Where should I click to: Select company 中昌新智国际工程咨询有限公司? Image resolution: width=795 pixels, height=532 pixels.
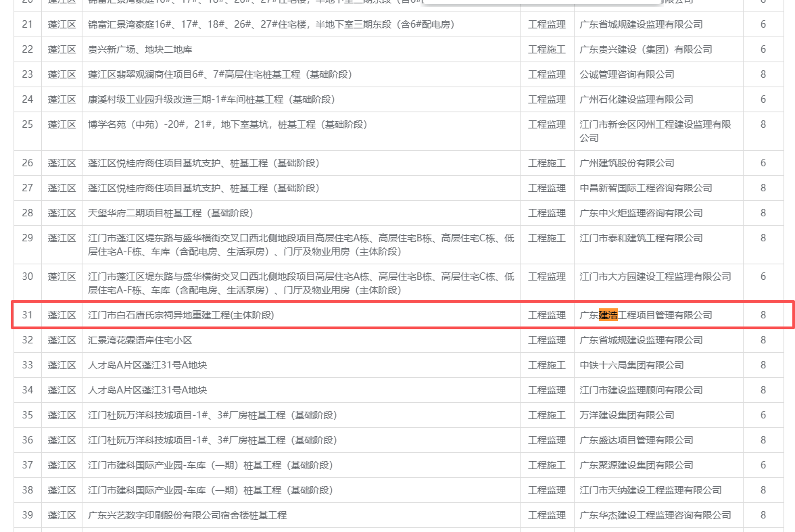tap(646, 188)
